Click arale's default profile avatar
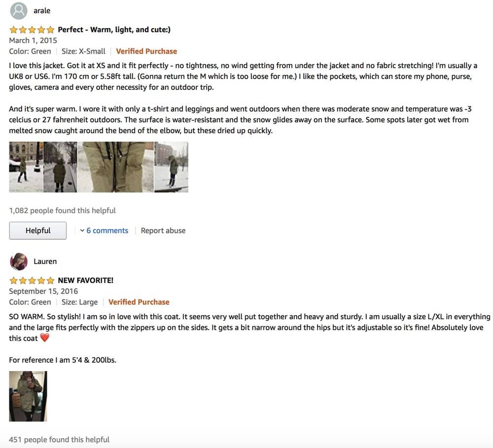The height and width of the screenshot is (448, 493). [x=19, y=11]
